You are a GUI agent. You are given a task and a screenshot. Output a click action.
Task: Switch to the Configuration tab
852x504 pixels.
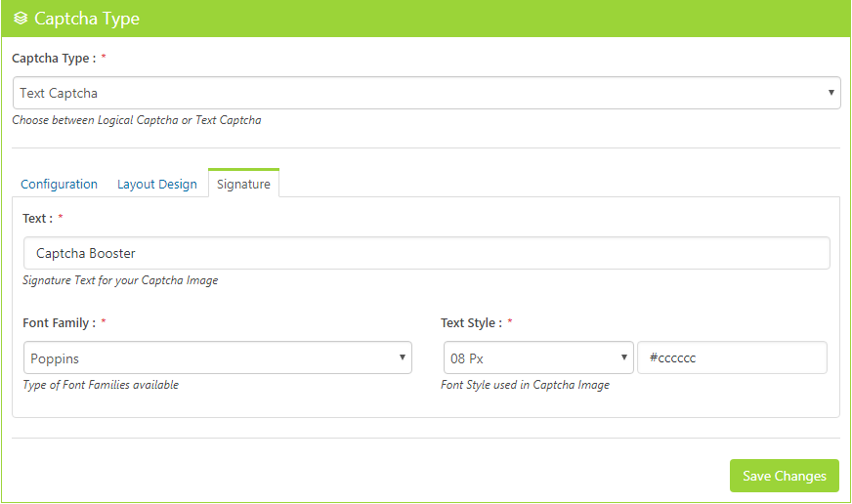59,184
